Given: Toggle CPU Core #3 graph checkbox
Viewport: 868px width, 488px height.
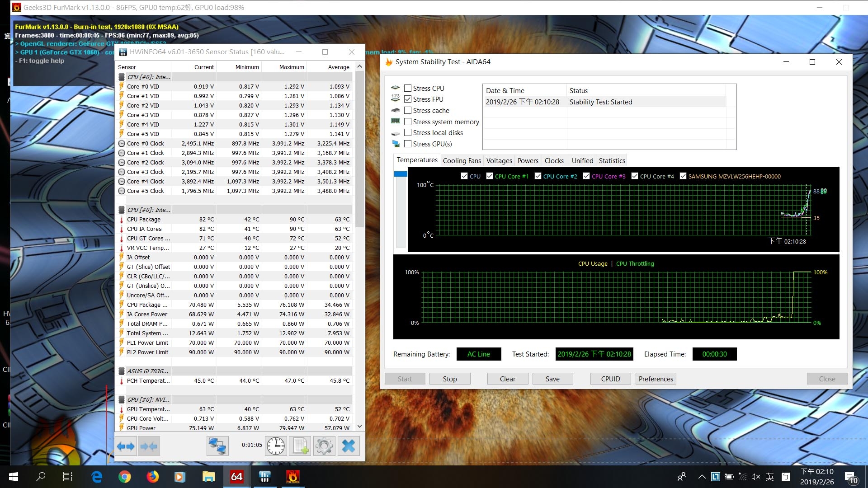Looking at the screenshot, I should (586, 176).
